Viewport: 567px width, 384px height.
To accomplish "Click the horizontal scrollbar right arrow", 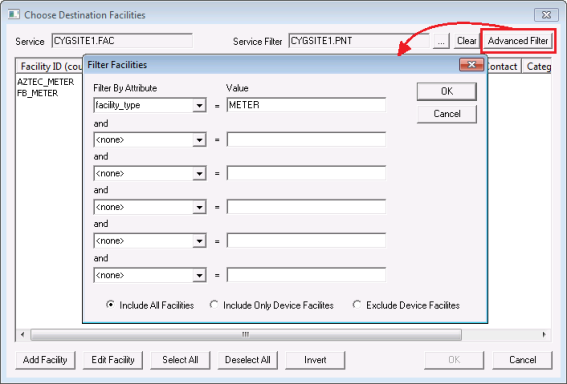I will [x=544, y=334].
